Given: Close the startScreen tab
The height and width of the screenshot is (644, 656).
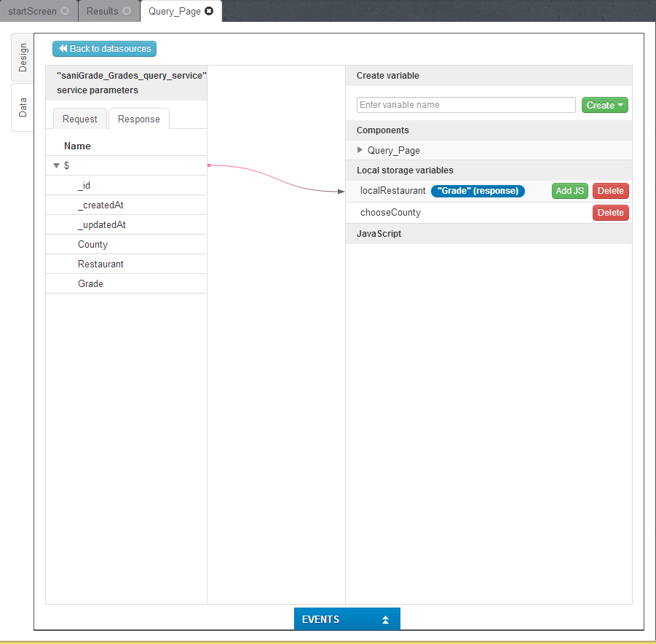Looking at the screenshot, I should pos(65,12).
